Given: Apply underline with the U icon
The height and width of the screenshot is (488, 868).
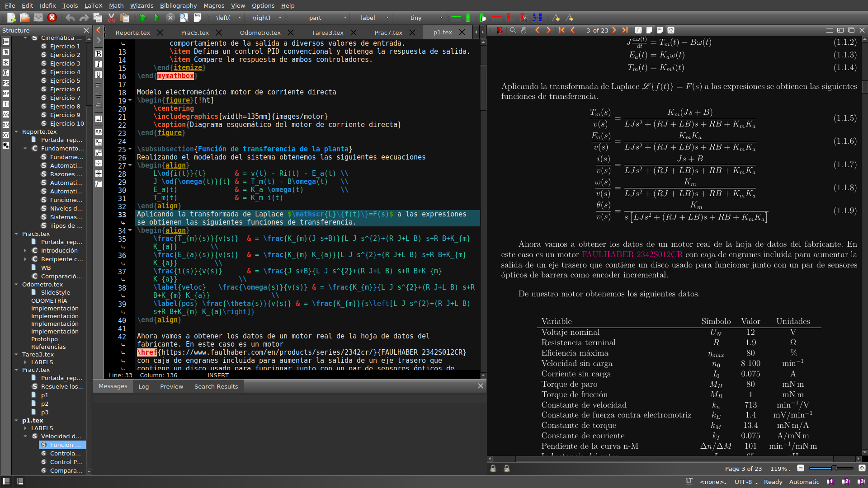Looking at the screenshot, I should pyautogui.click(x=99, y=75).
